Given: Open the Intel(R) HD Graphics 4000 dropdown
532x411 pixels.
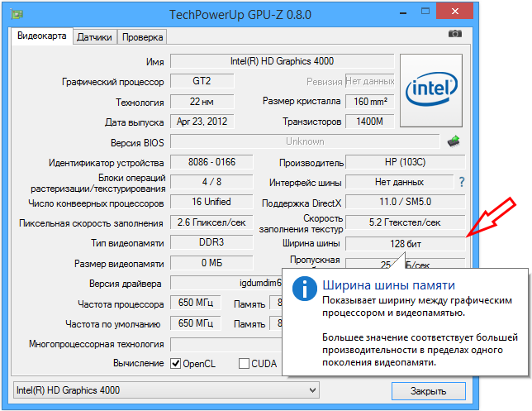Looking at the screenshot, I should tap(166, 390).
